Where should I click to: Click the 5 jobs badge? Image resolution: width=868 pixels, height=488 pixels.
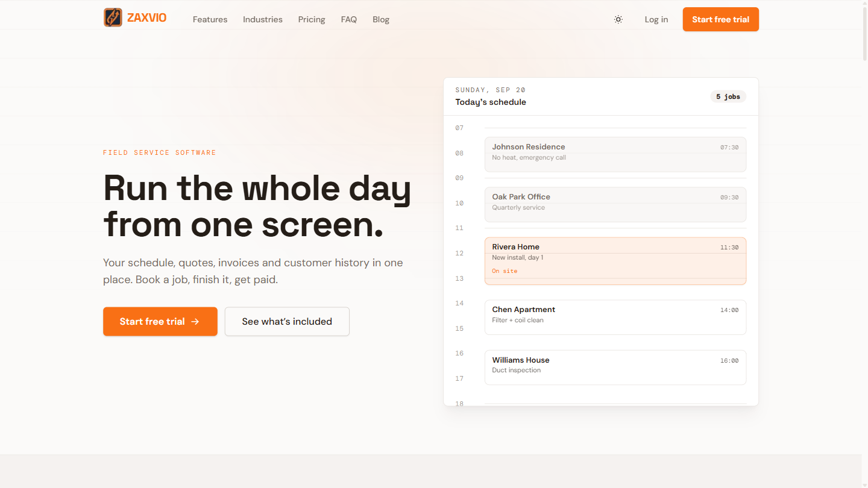click(728, 96)
